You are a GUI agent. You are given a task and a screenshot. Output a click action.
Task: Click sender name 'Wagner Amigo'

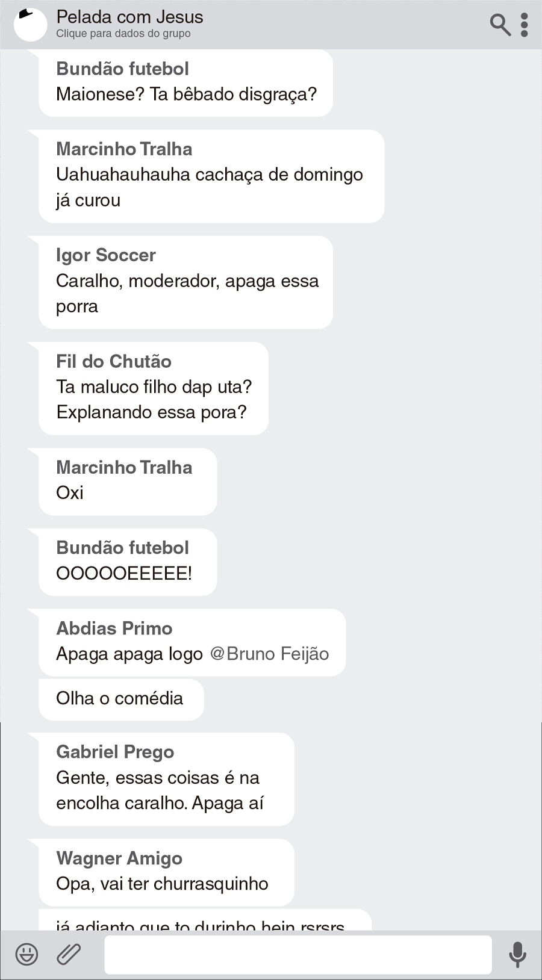(119, 858)
